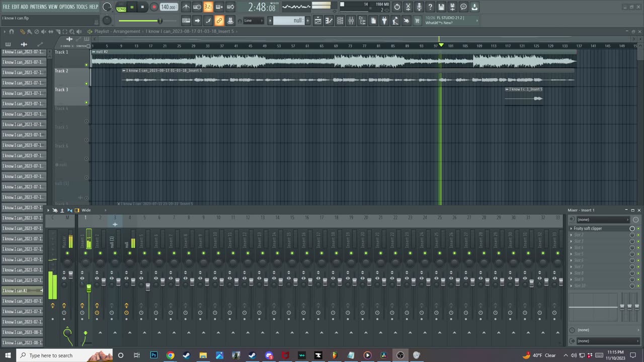Toggle loop recording icon
This screenshot has height=362, width=644.
coord(230,7)
